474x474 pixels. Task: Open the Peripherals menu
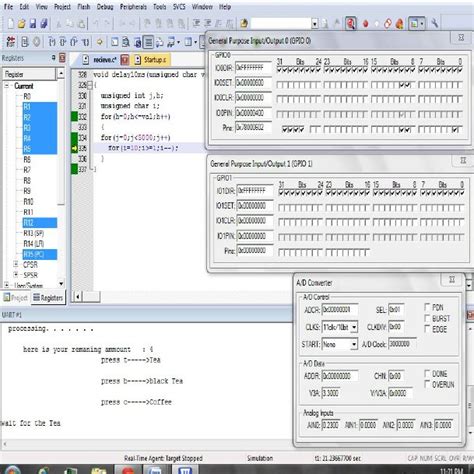point(133,7)
